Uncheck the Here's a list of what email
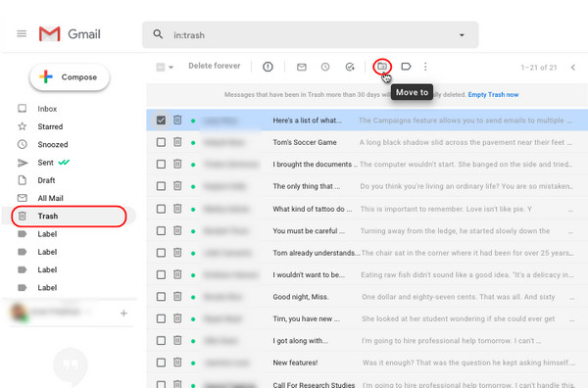 (161, 121)
